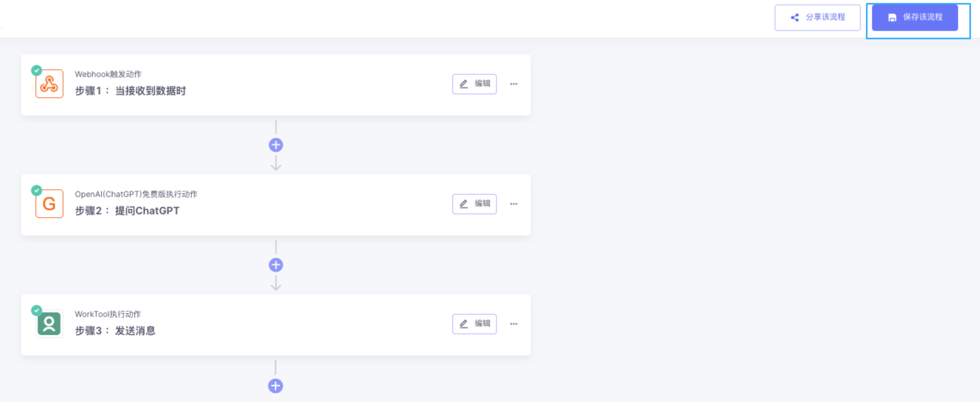Add a step after Webhook step 1

tap(276, 145)
